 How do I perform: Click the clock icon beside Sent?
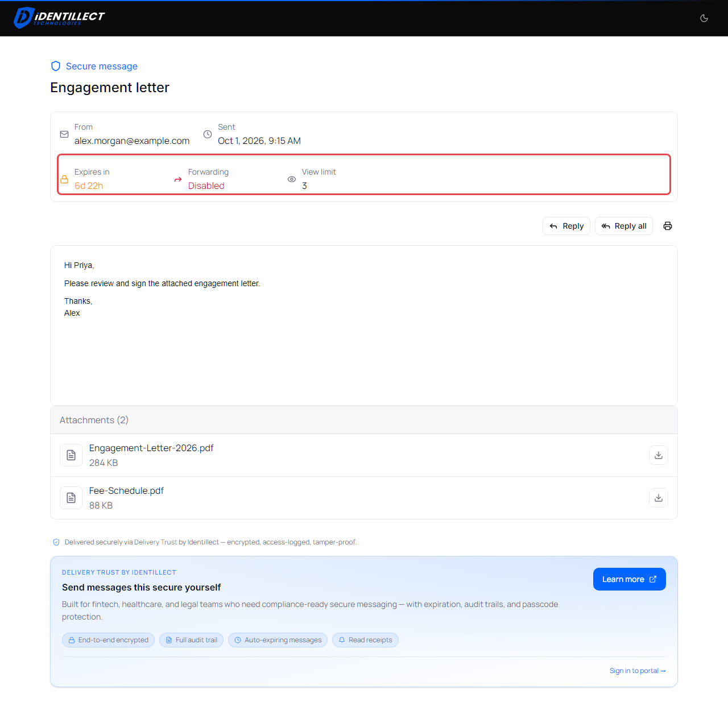point(208,134)
